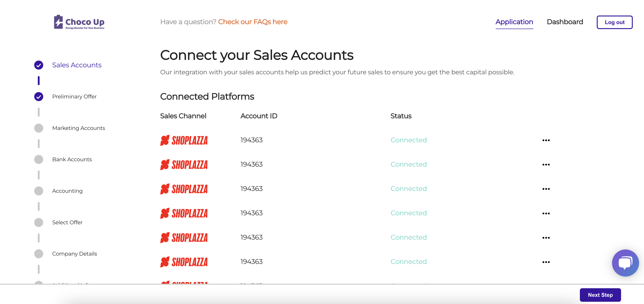Viewport: 644px width, 304px height.
Task: Open options menu for sixth Shoplazza row
Action: (x=546, y=262)
